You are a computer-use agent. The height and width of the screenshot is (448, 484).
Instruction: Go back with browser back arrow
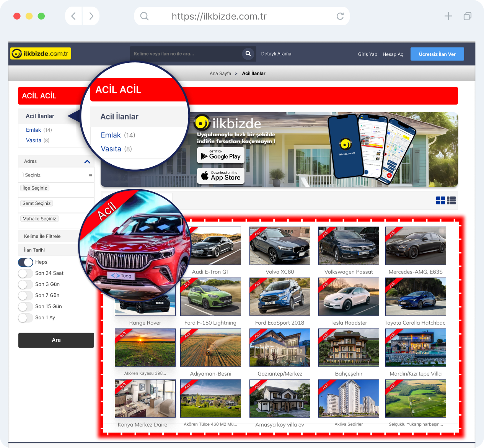pos(73,16)
